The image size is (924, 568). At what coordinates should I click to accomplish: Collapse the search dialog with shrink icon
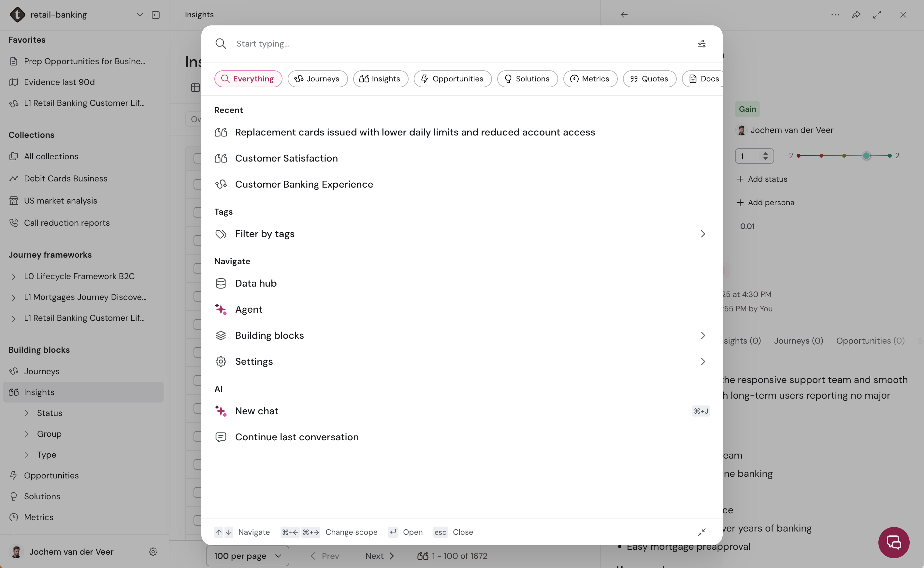click(x=701, y=532)
